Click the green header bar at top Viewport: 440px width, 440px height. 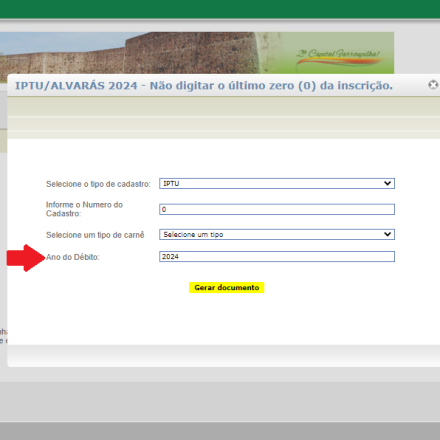click(x=220, y=9)
